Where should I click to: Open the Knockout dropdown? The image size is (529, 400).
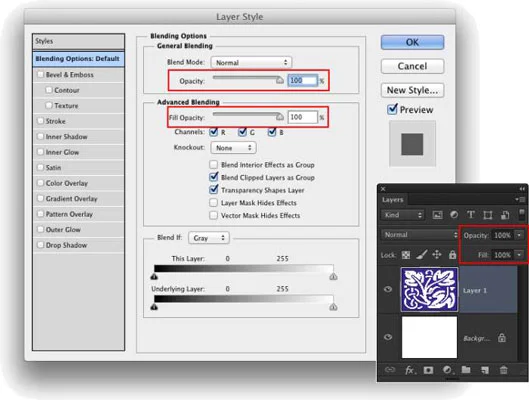coord(233,148)
